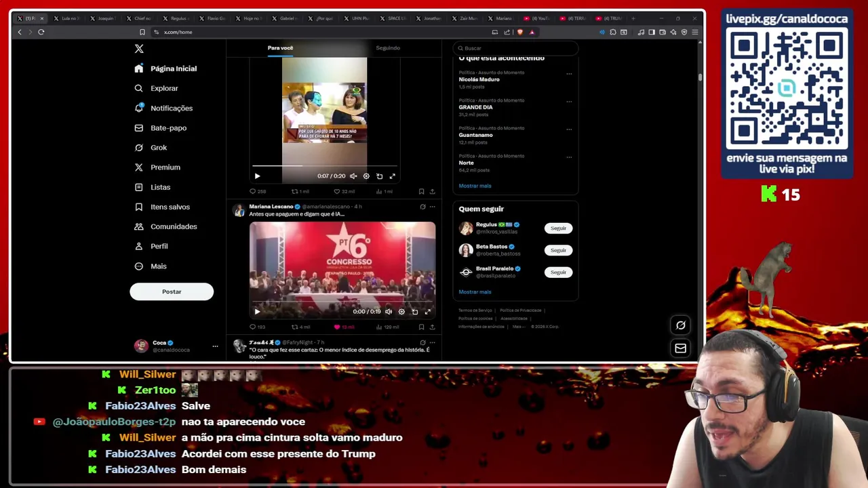Reply to post with 258 comments
This screenshot has height=488, width=868.
tap(257, 192)
